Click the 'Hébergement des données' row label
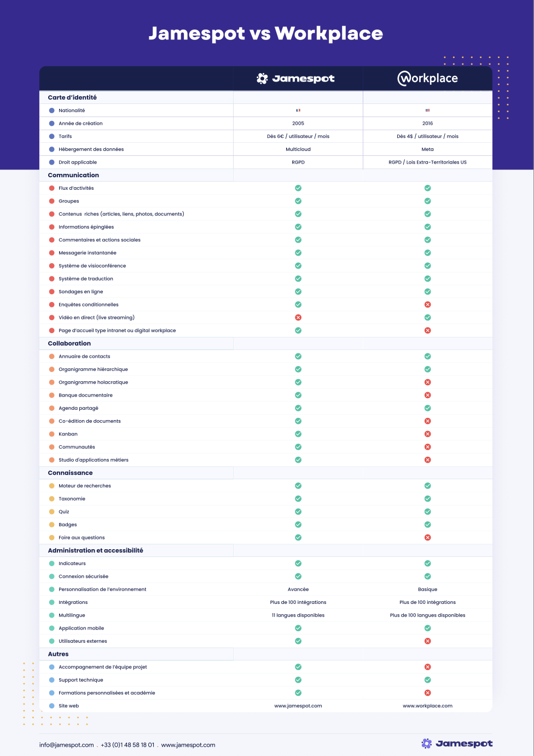 [x=91, y=149]
